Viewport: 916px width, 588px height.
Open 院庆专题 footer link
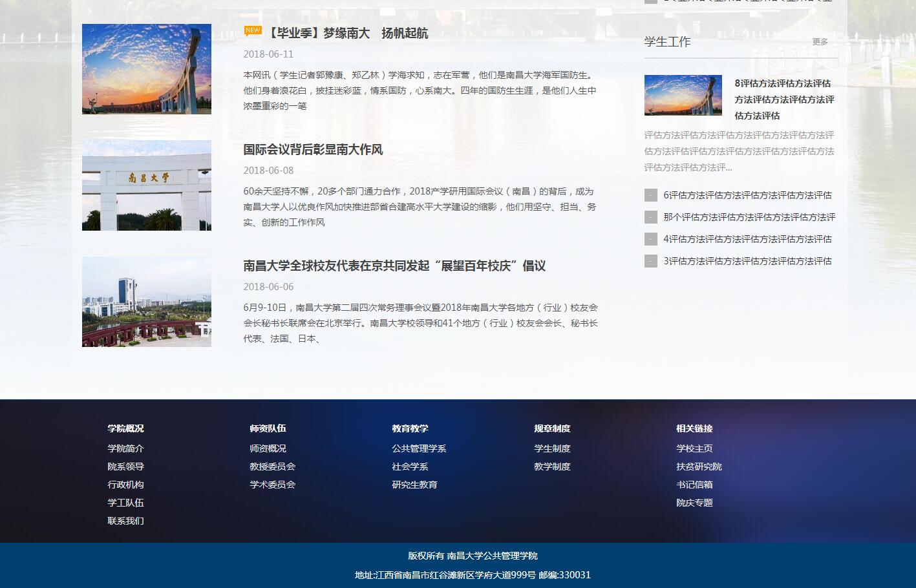click(x=694, y=503)
